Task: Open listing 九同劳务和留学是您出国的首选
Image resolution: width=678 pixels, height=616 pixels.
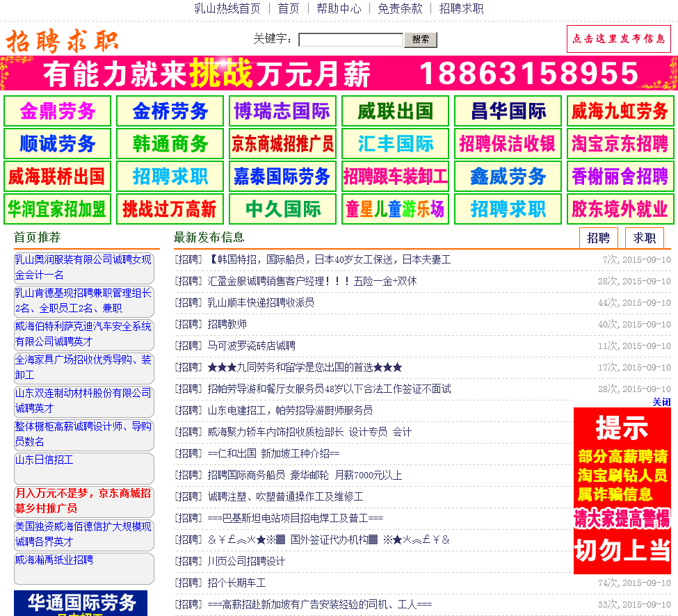Action: point(305,367)
